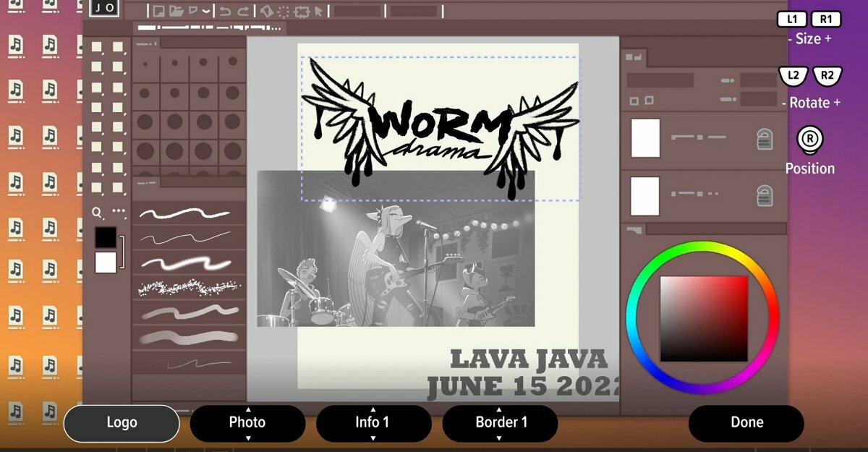Screen dimensions: 868x452
Task: Select the arrow pointer tool in toolbar
Action: [319, 11]
